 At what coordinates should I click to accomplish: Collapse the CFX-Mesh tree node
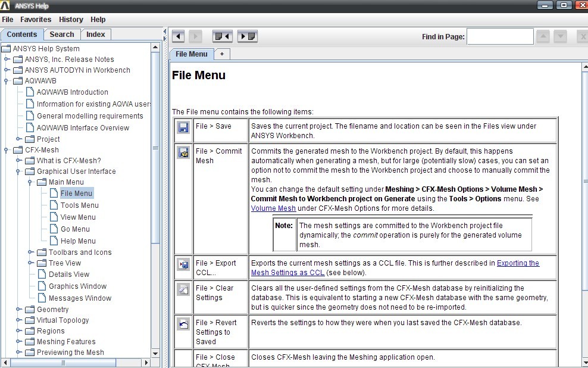[x=6, y=150]
